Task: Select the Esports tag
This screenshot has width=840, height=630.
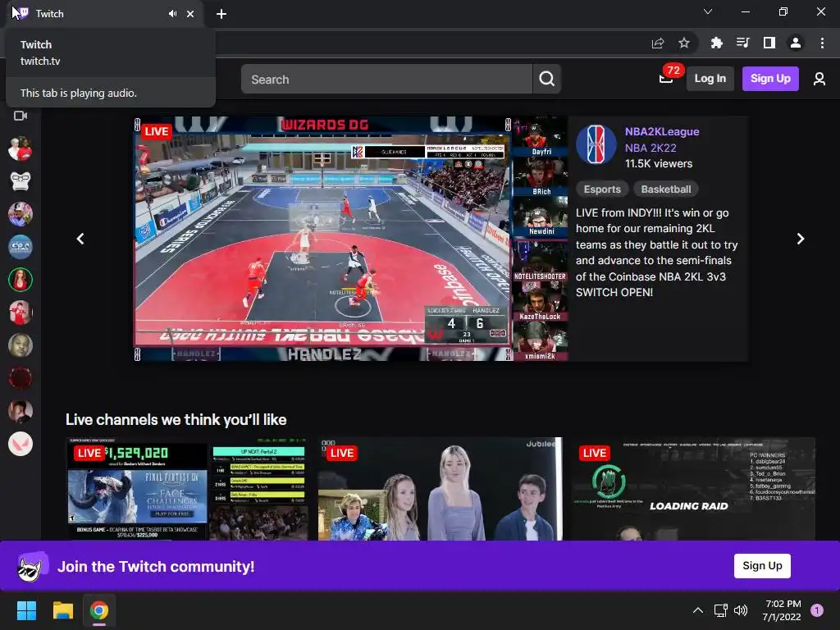Action: [602, 189]
